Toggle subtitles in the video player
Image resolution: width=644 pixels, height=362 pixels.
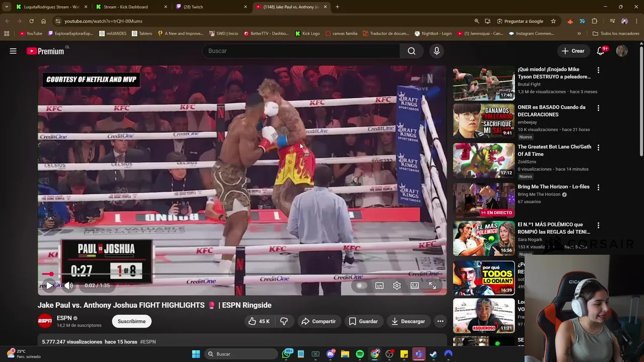coord(379,286)
